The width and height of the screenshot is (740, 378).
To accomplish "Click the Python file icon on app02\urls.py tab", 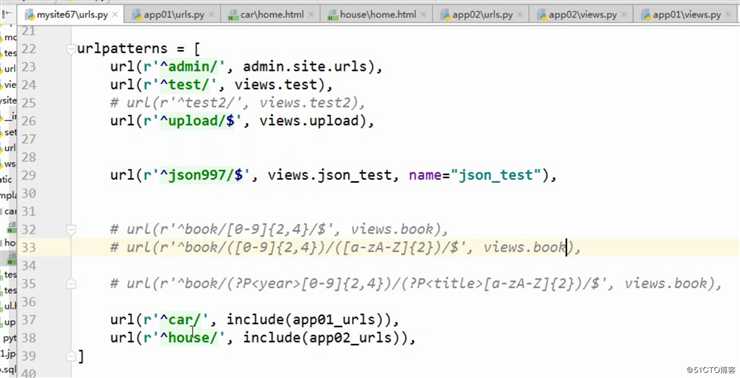I will tap(445, 15).
